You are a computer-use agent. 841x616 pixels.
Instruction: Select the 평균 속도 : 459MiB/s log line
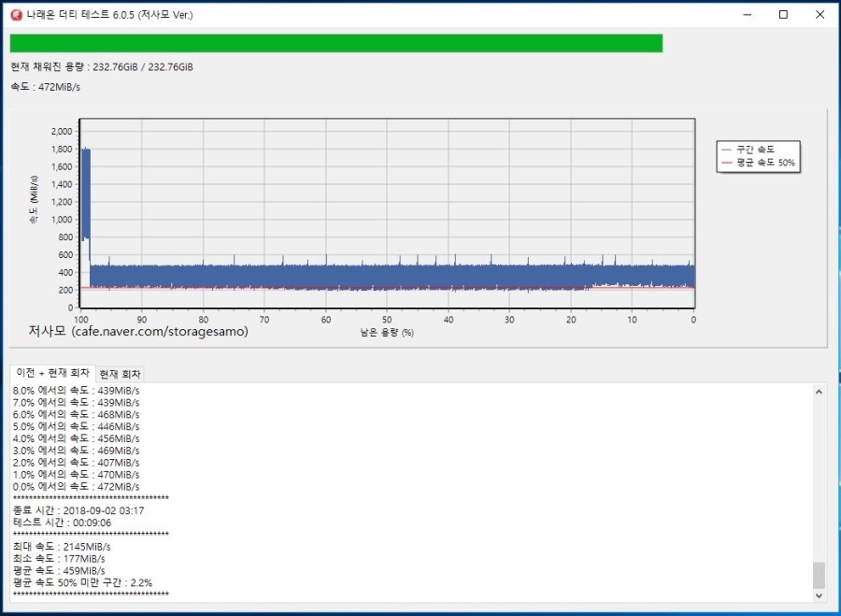tap(59, 570)
